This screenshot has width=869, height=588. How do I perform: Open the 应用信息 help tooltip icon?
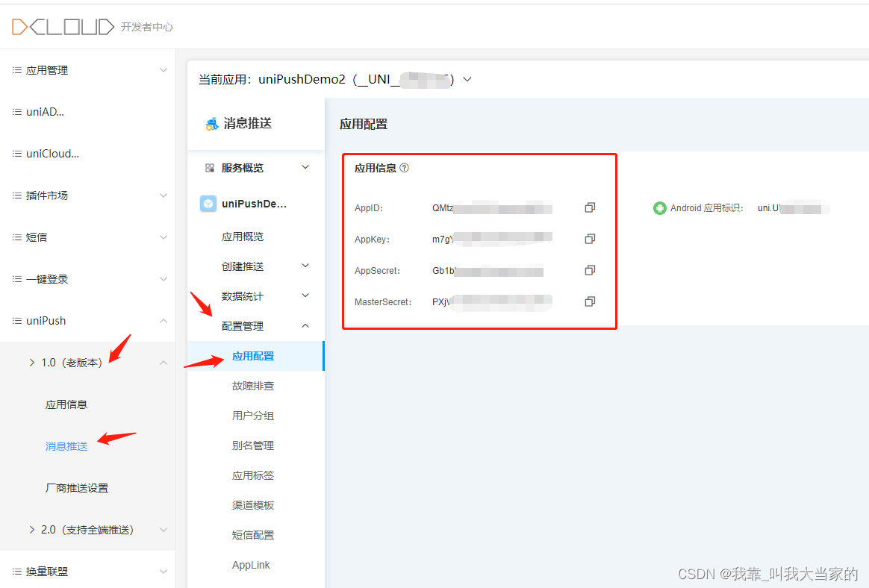403,167
